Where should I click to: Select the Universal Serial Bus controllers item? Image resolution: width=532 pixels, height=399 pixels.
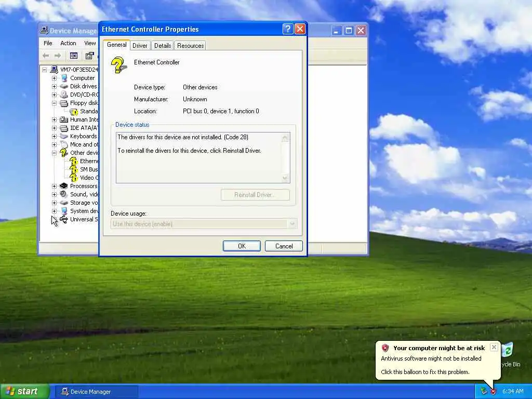[x=84, y=219]
